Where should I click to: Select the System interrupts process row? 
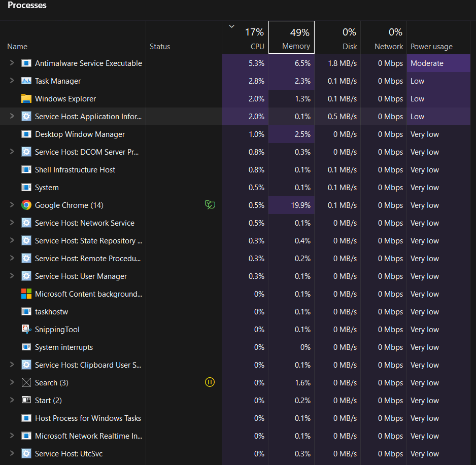64,347
